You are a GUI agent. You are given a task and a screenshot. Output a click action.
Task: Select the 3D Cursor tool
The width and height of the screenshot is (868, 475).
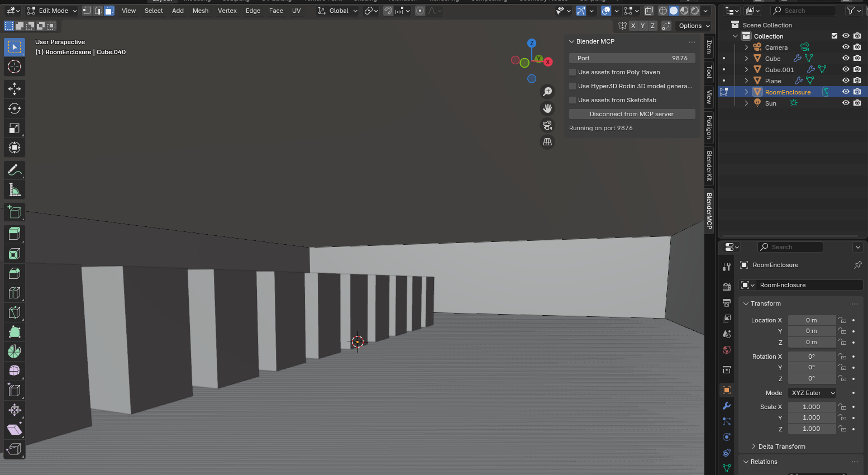(x=15, y=67)
